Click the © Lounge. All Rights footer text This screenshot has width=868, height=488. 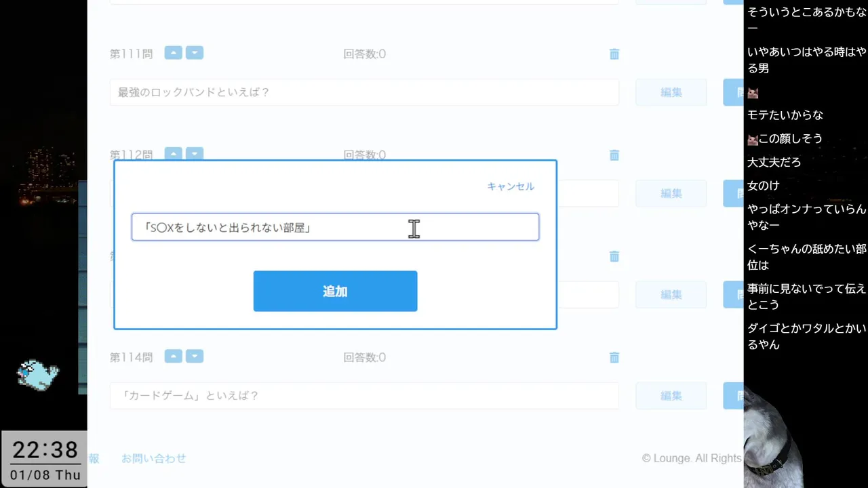tap(692, 458)
